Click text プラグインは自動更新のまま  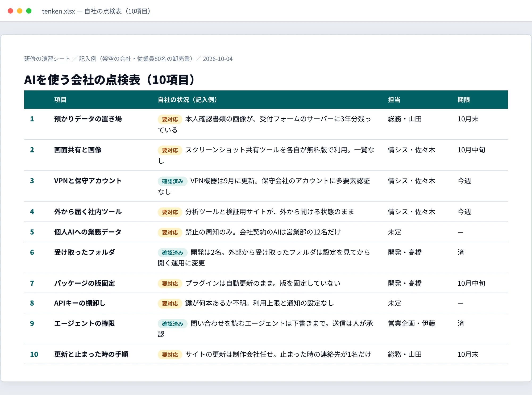coord(229,283)
